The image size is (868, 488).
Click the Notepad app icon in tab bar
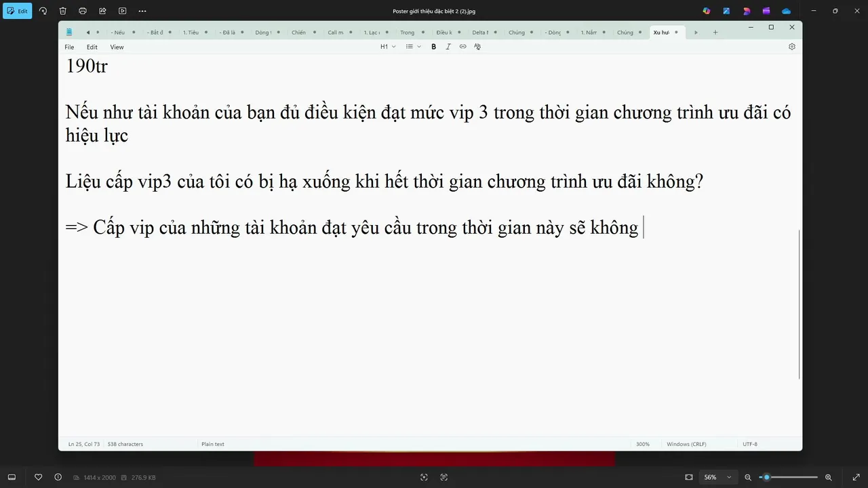[69, 32]
